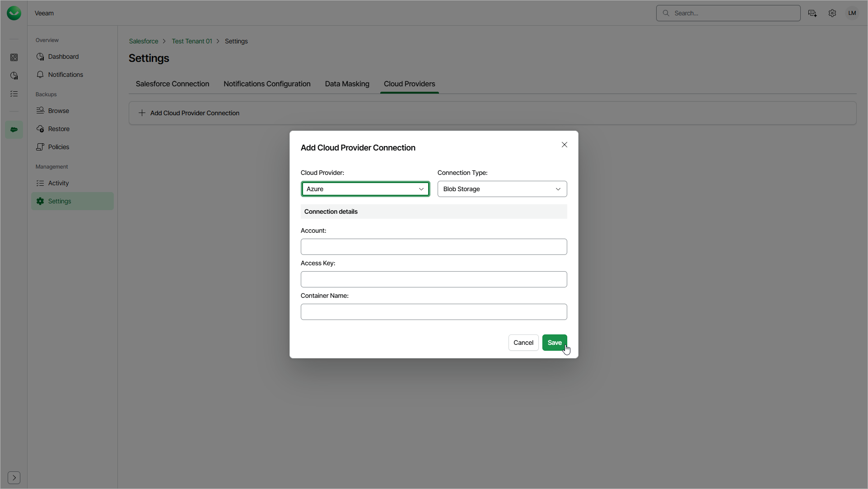
Task: Open the Cloud Provider Azure dropdown
Action: [x=365, y=189]
